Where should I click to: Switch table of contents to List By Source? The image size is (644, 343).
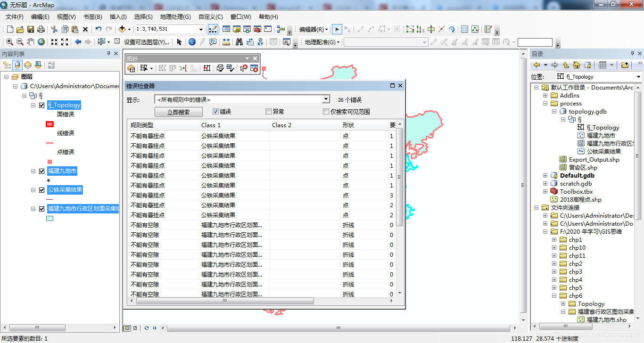(x=17, y=65)
